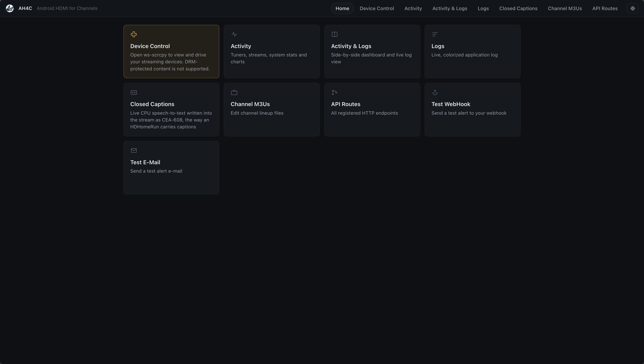Go to Activity & Logs in navbar
This screenshot has width=644, height=364.
click(x=450, y=8)
